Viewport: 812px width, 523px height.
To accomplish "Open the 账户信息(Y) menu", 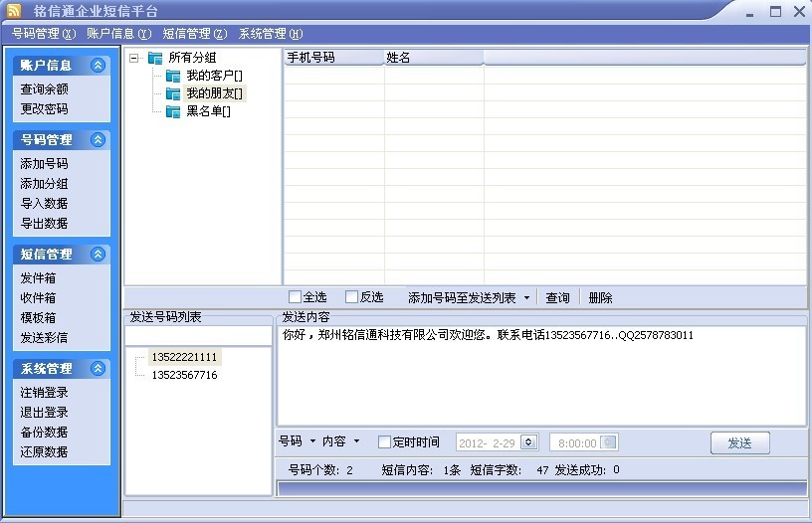I will 119,34.
